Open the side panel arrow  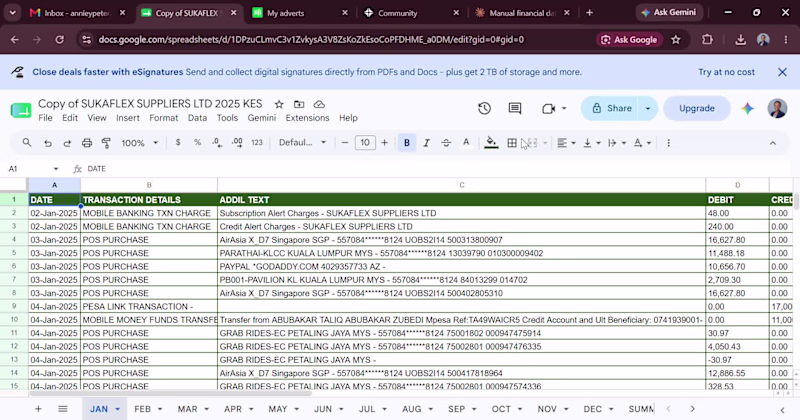pyautogui.click(x=782, y=409)
